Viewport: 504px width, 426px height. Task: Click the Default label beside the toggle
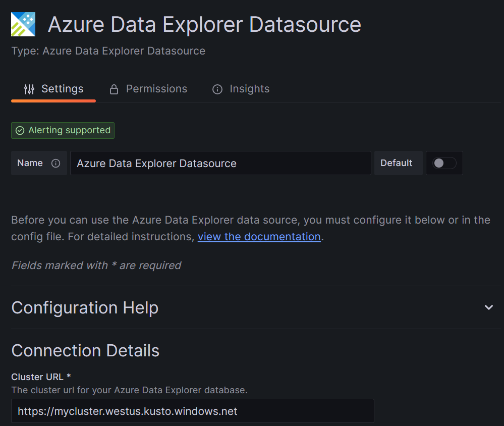tap(398, 163)
